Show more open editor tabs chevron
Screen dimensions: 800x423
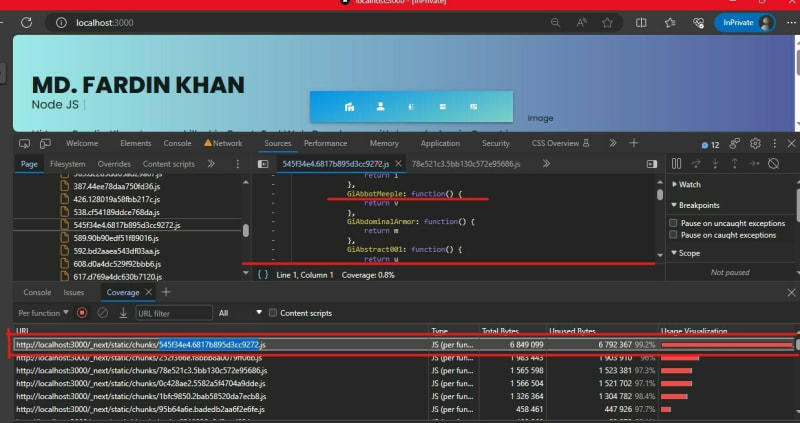point(546,164)
